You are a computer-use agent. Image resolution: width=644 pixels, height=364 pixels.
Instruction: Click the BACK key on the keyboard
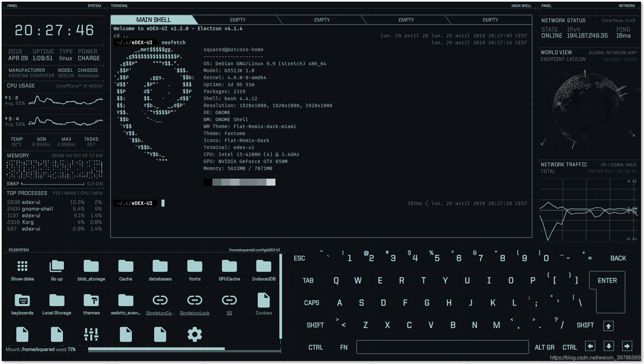[618, 258]
